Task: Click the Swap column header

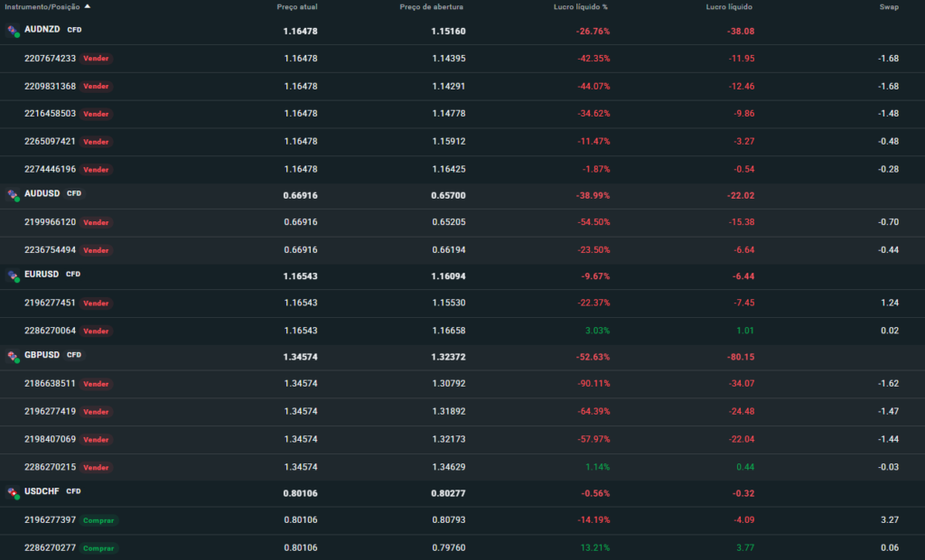Action: pos(889,5)
